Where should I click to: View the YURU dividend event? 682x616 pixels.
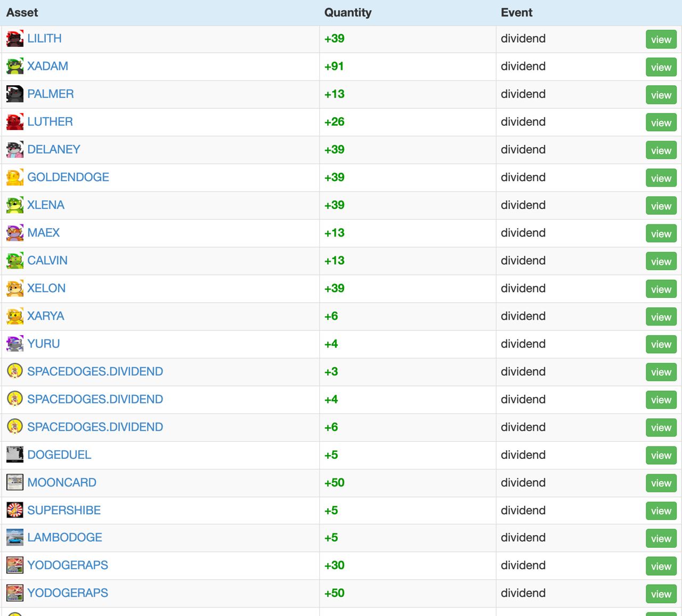click(661, 344)
